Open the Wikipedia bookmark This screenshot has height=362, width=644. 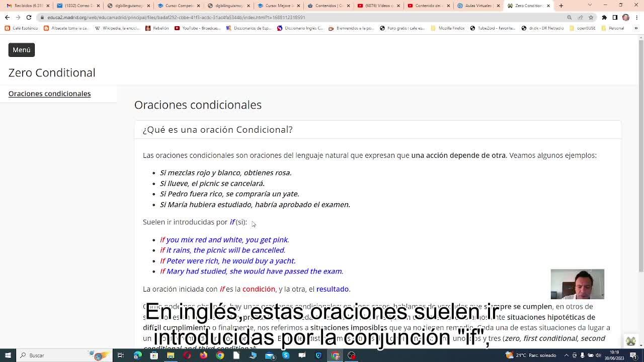(117, 28)
